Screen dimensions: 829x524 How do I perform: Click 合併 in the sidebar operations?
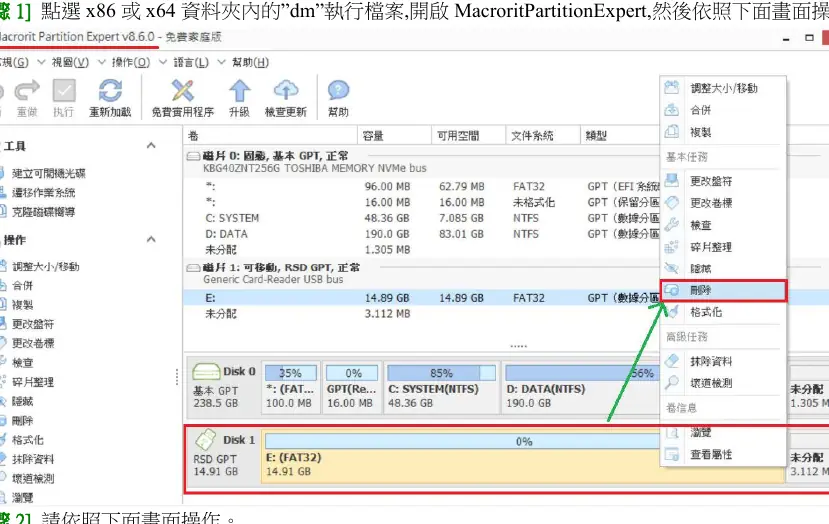pyautogui.click(x=22, y=286)
